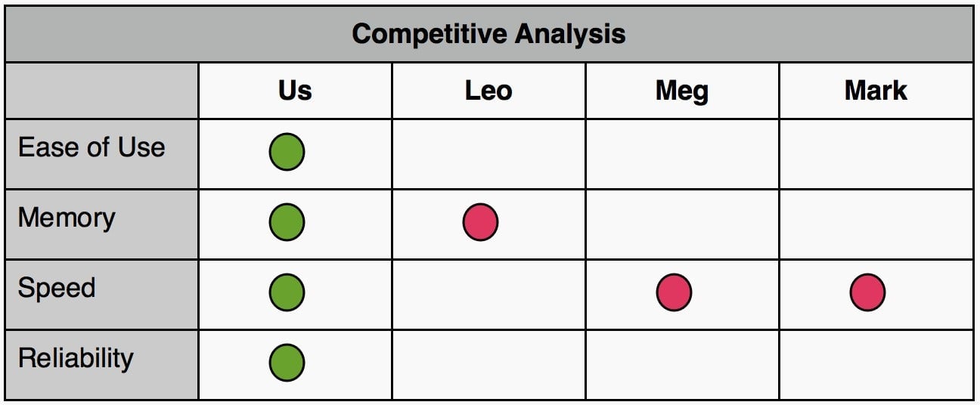The image size is (980, 405).
Task: Select the empty Speed cell under Leo
Action: pos(488,294)
